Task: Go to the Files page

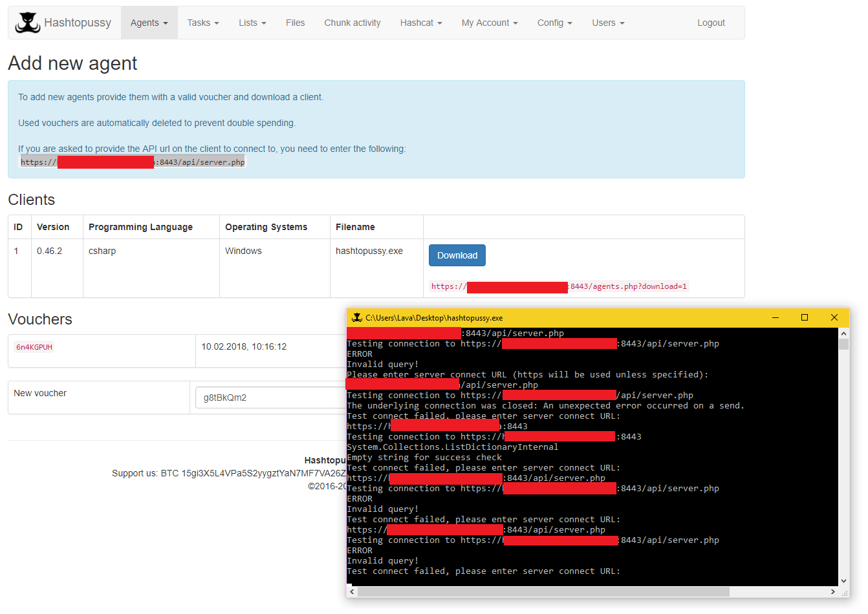Action: tap(295, 22)
